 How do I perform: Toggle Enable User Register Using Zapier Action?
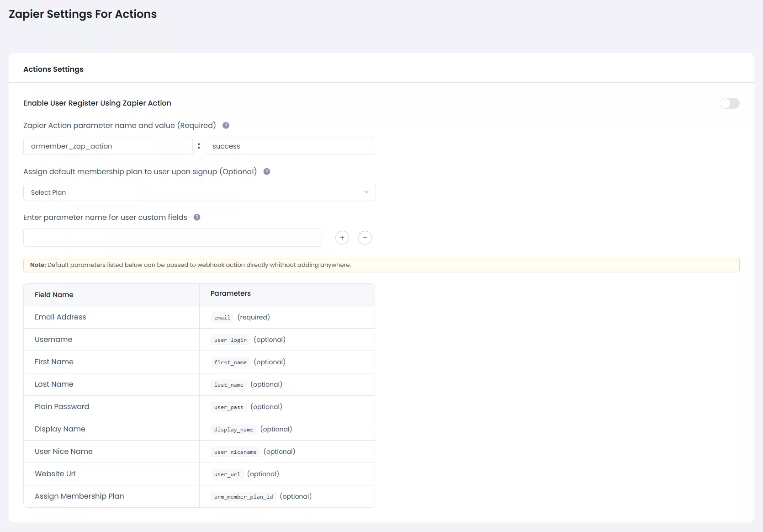[x=729, y=103]
